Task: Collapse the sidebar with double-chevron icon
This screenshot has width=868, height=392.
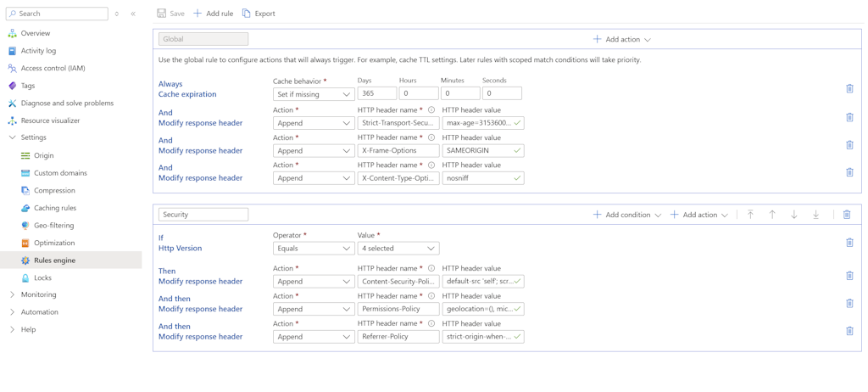Action: point(133,14)
